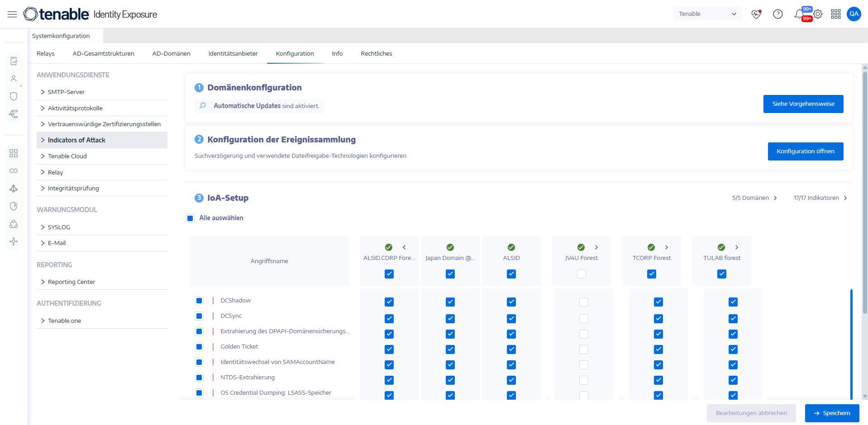Open the hamburger navigation menu
The image size is (868, 425).
[12, 14]
